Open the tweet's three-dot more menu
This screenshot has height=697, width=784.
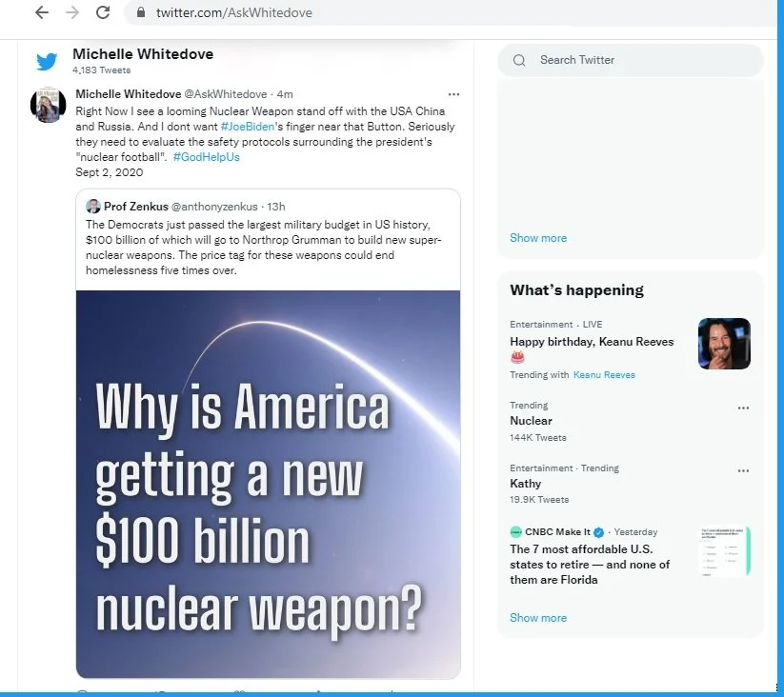point(453,94)
